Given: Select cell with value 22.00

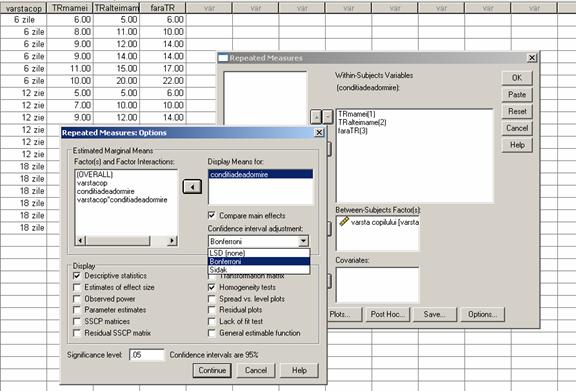Looking at the screenshot, I should coord(163,81).
